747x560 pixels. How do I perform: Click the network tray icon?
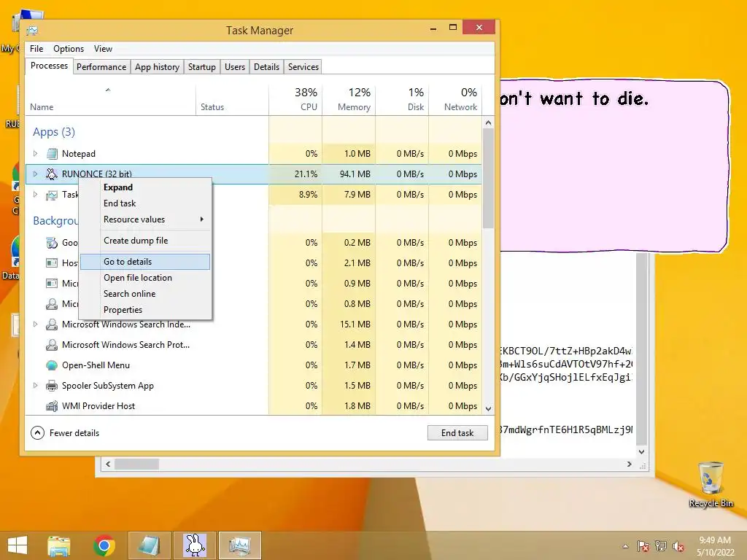coord(661,546)
